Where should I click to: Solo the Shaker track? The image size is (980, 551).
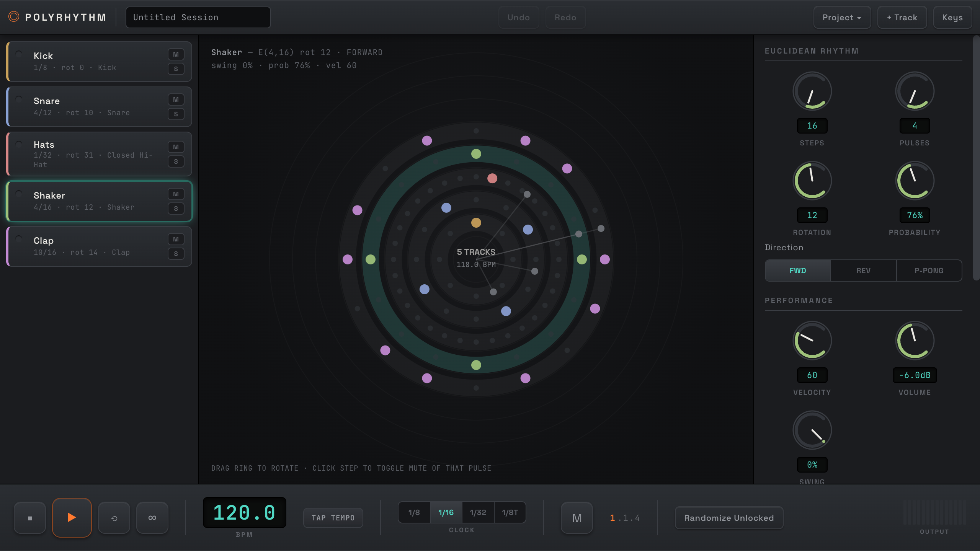pos(176,209)
